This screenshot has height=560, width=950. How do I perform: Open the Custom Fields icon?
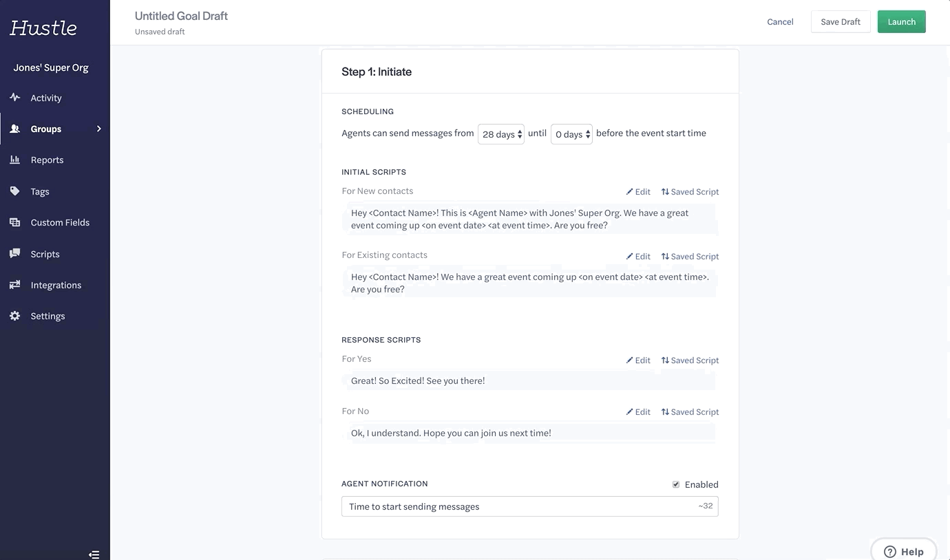click(x=15, y=222)
